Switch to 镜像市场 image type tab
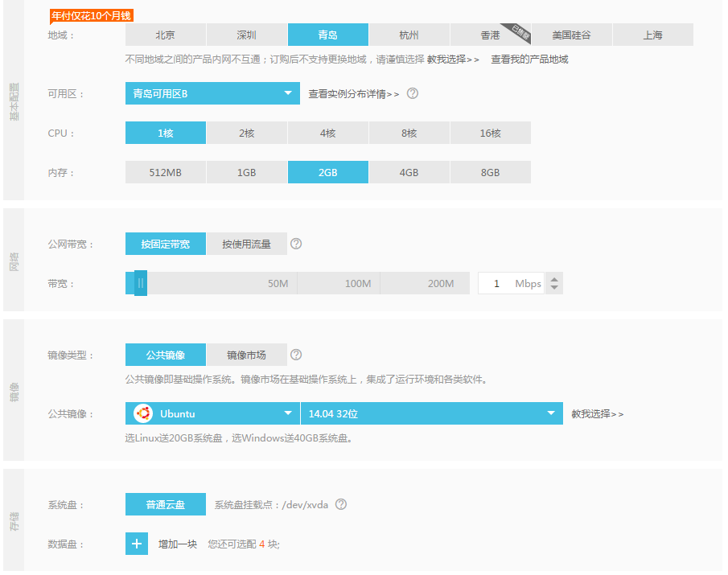 click(x=247, y=355)
